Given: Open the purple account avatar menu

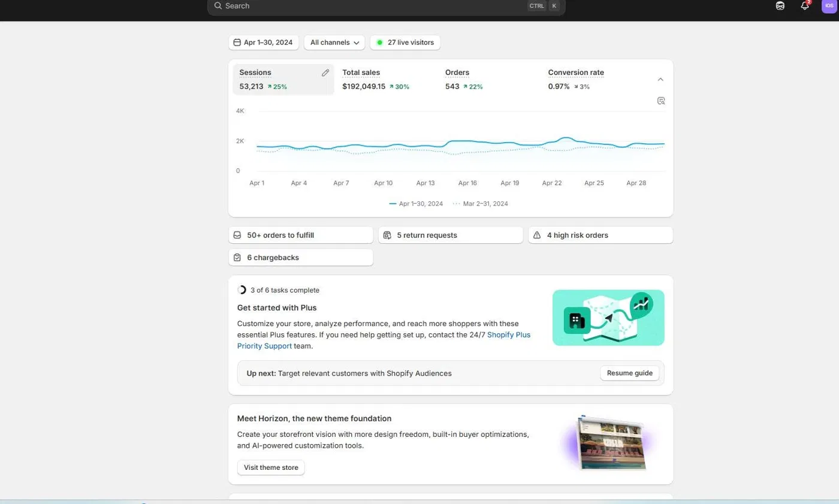Looking at the screenshot, I should point(829,5).
